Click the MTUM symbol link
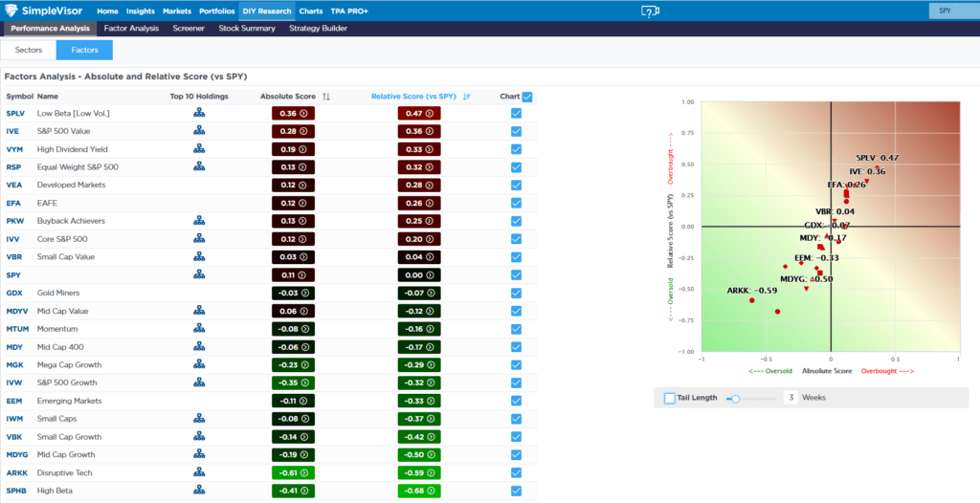 17,329
